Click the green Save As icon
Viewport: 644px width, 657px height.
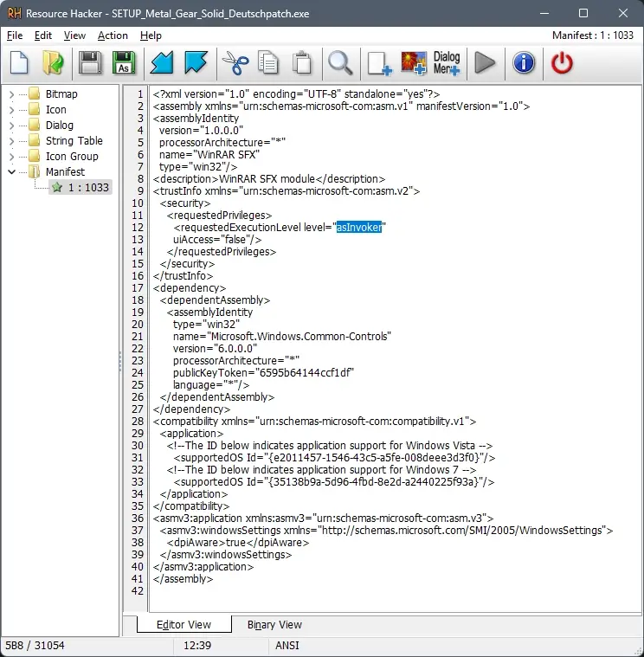(x=124, y=63)
